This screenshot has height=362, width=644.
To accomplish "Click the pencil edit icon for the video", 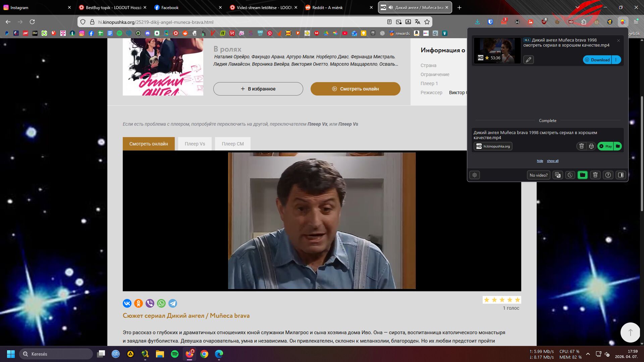I will tap(529, 60).
